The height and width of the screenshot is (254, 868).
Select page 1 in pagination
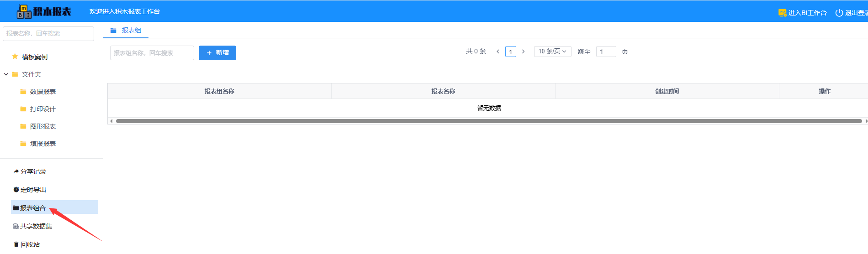(x=511, y=52)
